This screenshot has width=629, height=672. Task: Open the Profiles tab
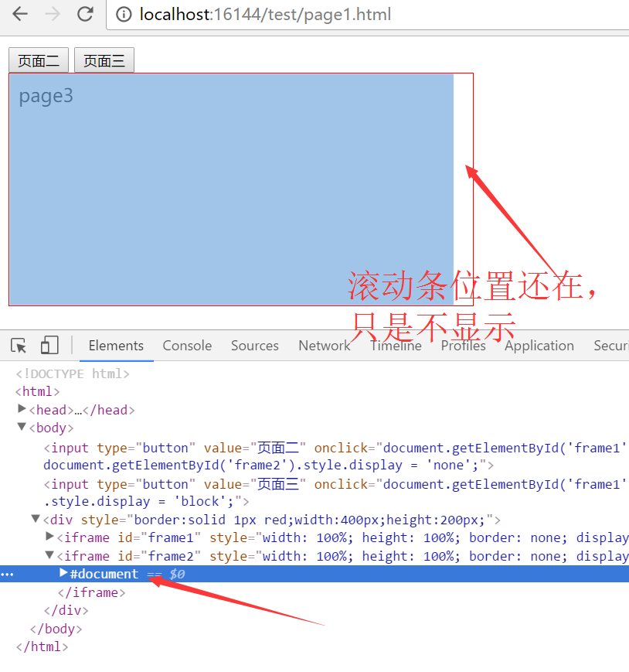464,346
